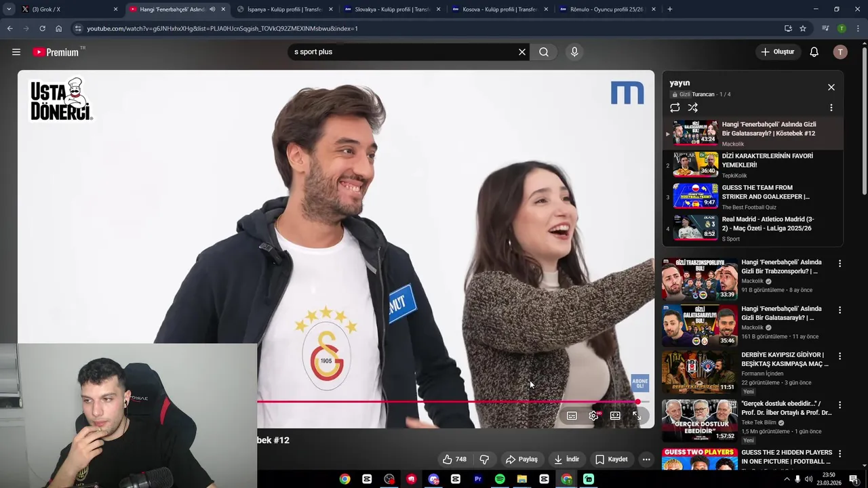Bookmark this page with star icon
The height and width of the screenshot is (488, 868).
click(803, 28)
